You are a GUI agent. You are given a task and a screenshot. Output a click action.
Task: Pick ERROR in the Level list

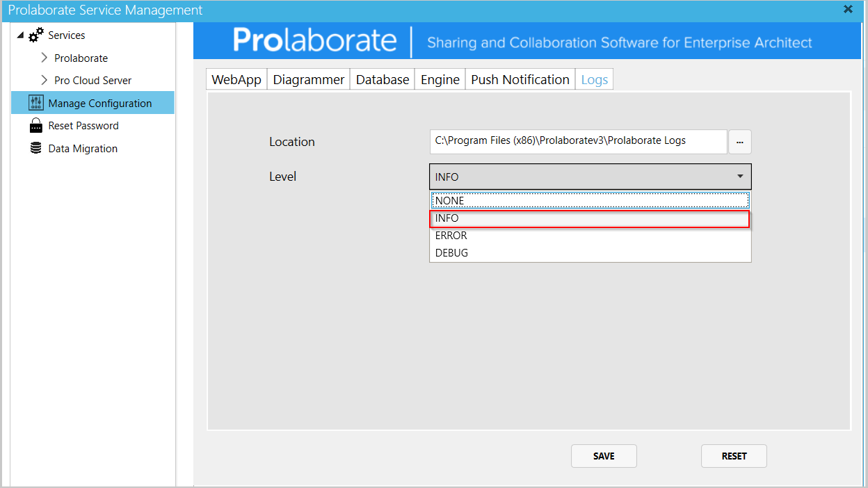tap(590, 236)
